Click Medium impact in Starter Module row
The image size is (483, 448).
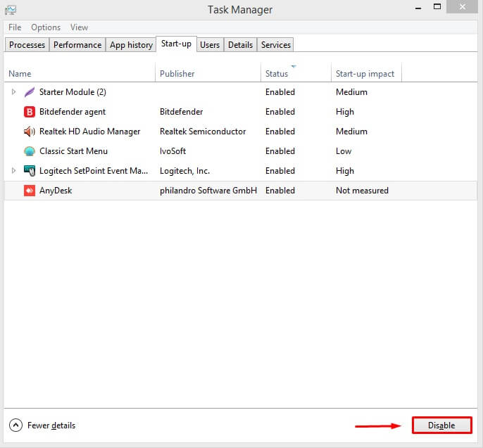[x=351, y=92]
